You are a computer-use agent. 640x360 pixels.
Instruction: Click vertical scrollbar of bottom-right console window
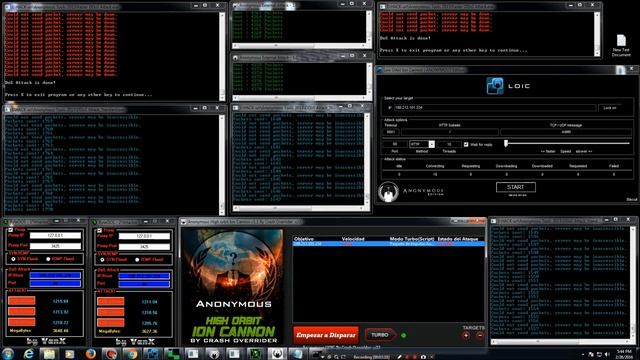tap(633, 284)
